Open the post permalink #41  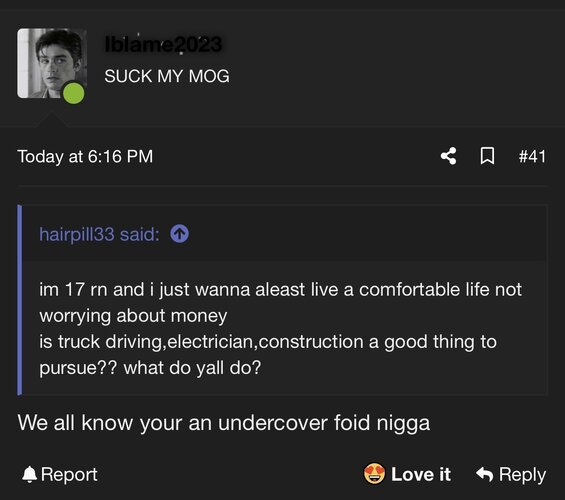point(532,156)
